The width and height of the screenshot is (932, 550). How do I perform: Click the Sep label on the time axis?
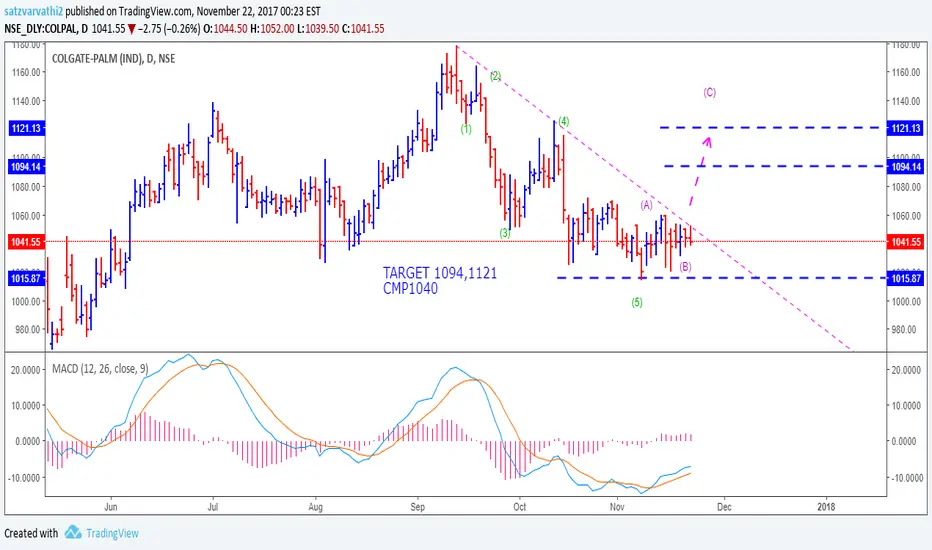click(418, 507)
